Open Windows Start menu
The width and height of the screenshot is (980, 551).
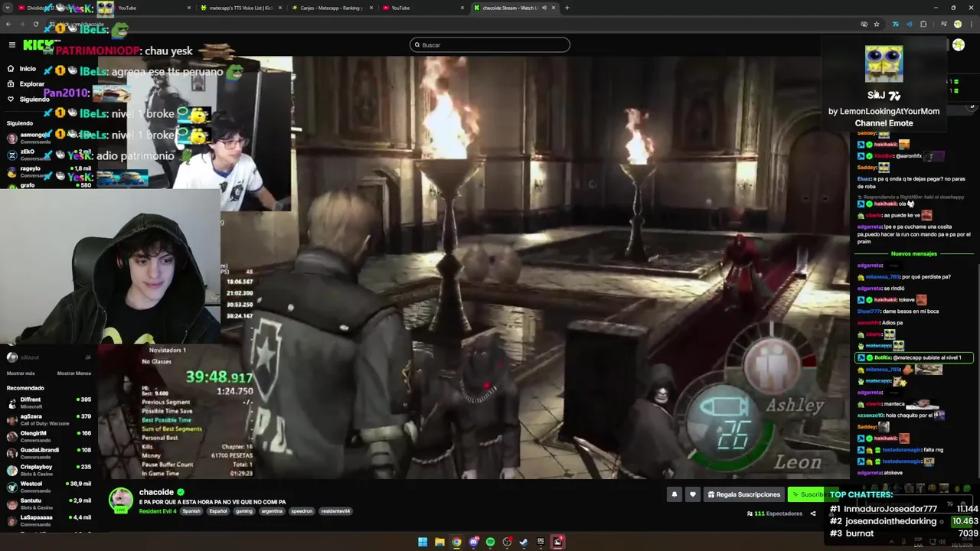pos(423,542)
